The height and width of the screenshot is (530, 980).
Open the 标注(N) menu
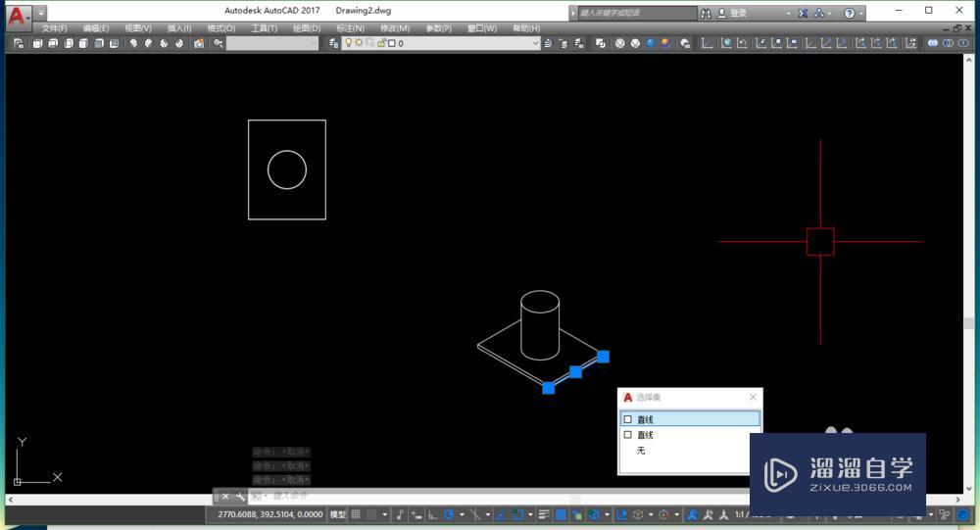click(350, 28)
